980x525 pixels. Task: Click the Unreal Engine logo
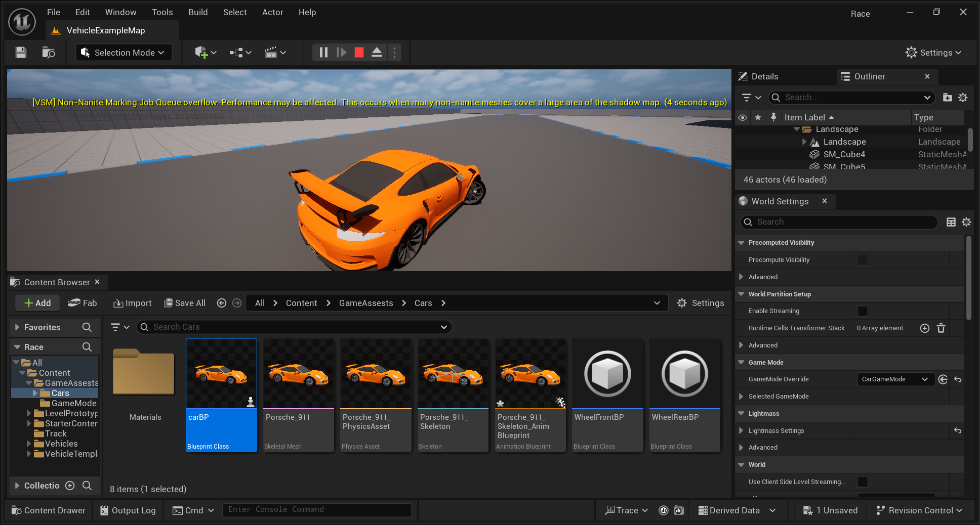pyautogui.click(x=22, y=21)
